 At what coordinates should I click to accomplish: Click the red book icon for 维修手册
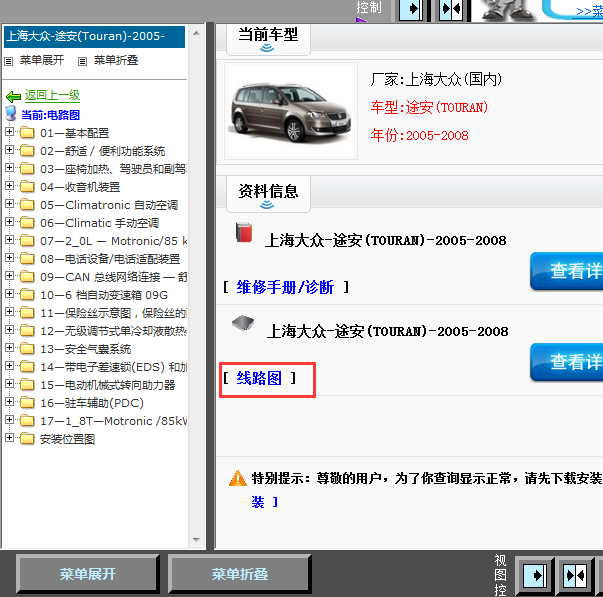pyautogui.click(x=244, y=232)
